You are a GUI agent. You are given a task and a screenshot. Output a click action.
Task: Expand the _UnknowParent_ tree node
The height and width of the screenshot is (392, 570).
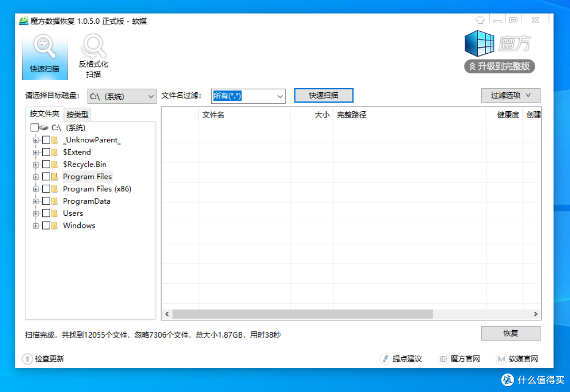pyautogui.click(x=36, y=140)
